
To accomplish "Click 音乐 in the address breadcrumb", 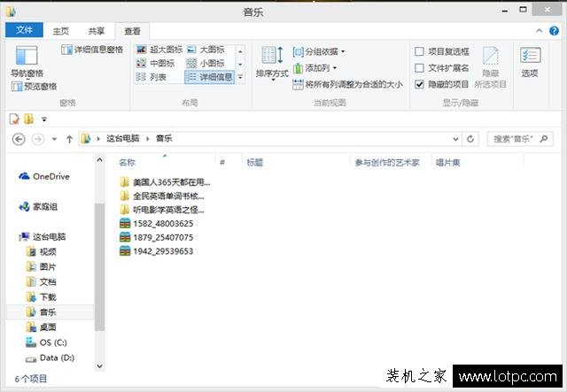I will click(164, 138).
